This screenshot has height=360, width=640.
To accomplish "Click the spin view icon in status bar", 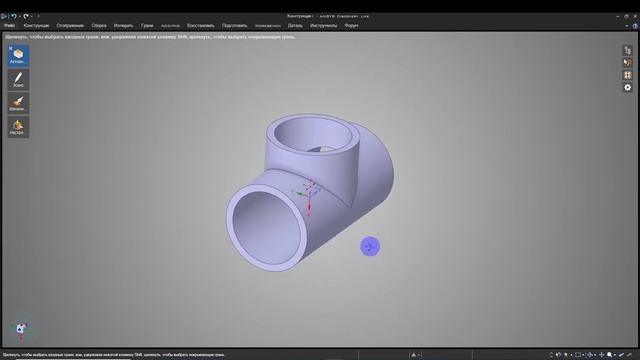I will (x=589, y=355).
